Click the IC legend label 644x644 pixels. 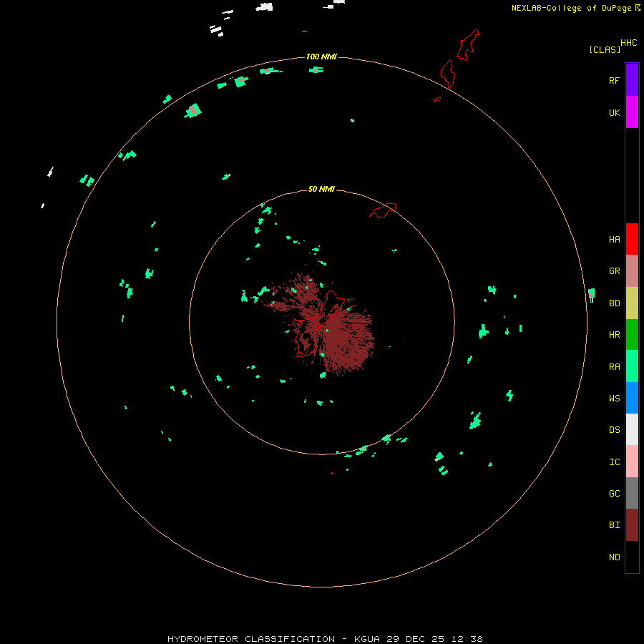point(614,462)
